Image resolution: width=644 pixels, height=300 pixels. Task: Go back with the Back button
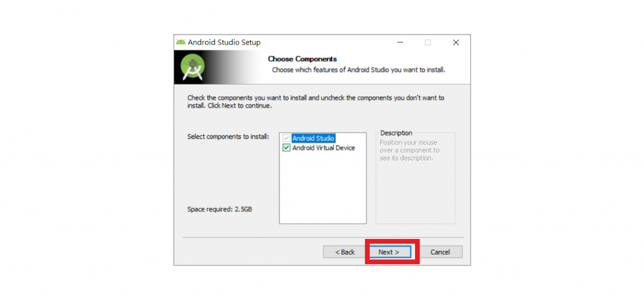point(345,252)
